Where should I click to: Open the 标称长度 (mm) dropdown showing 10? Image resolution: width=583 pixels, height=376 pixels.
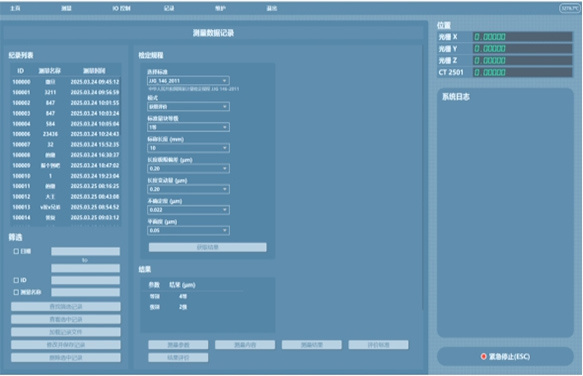click(188, 148)
